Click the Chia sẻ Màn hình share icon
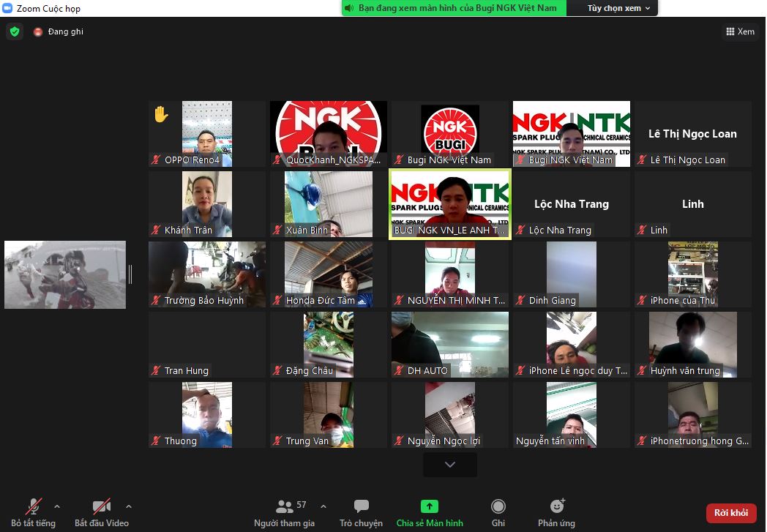 pyautogui.click(x=430, y=506)
